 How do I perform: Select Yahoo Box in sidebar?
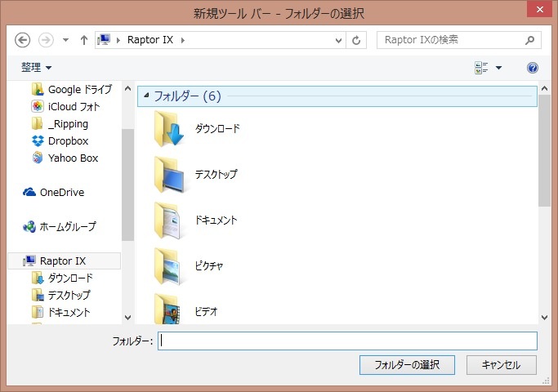[x=65, y=158]
